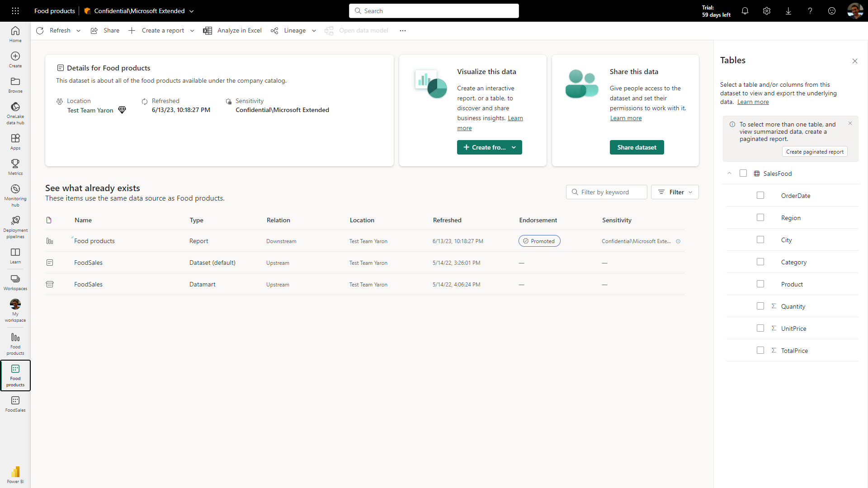Click Share in the toolbar
The height and width of the screenshot is (488, 868).
pyautogui.click(x=105, y=30)
